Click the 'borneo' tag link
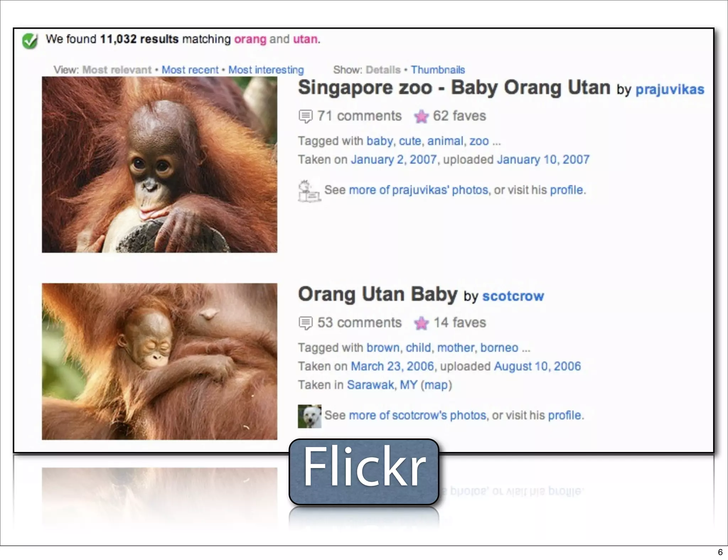This screenshot has width=728, height=560. tap(499, 348)
